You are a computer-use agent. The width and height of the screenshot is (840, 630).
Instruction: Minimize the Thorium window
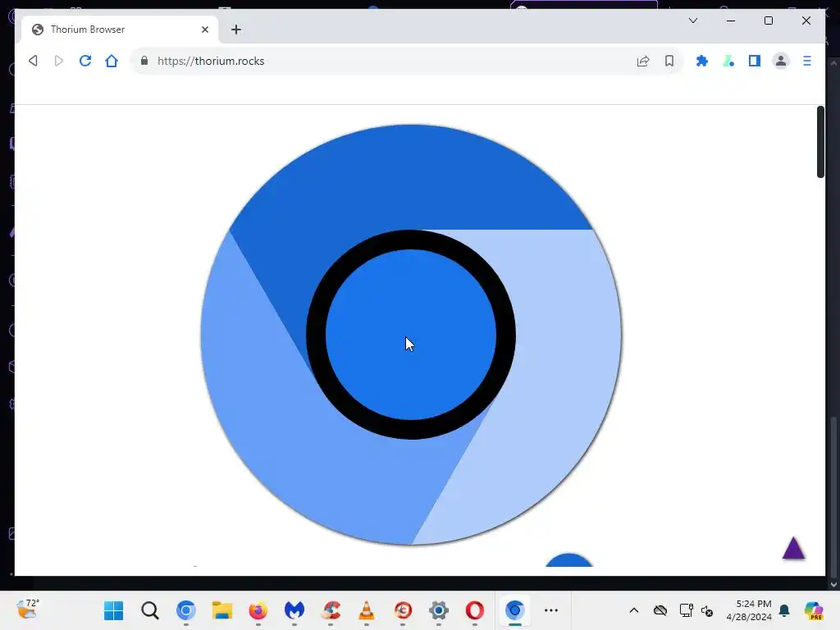731,21
